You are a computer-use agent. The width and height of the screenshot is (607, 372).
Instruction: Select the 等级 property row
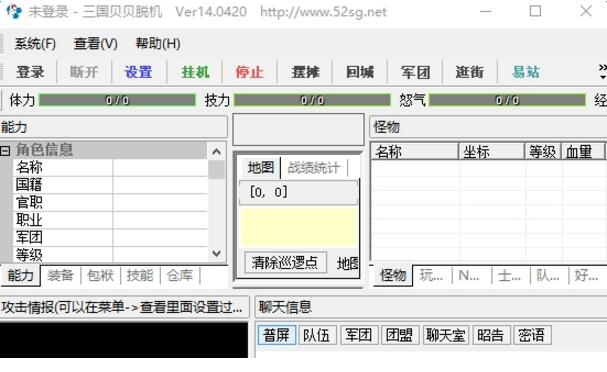point(110,254)
